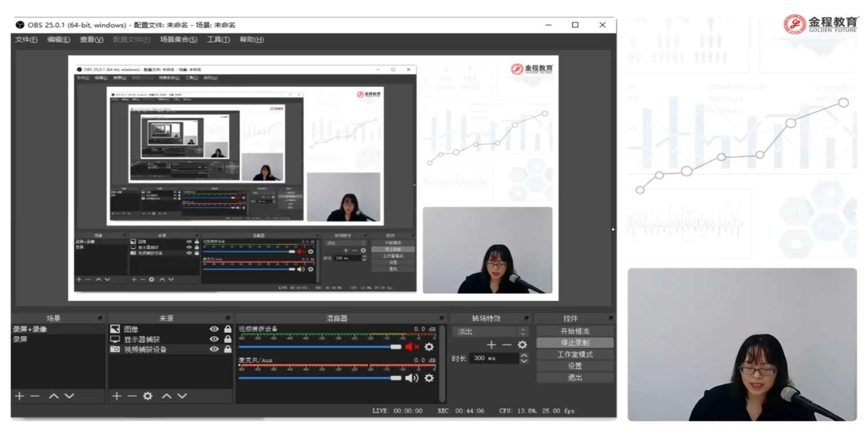Open transition properties gear in 转场特效
Image resolution: width=868 pixels, height=434 pixels.
(x=522, y=345)
